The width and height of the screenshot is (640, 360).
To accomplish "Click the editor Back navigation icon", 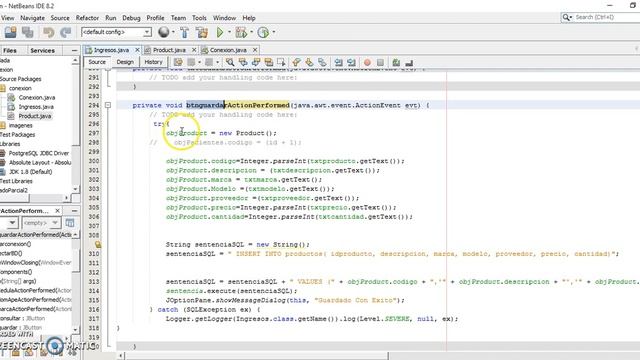I will pyautogui.click(x=191, y=62).
